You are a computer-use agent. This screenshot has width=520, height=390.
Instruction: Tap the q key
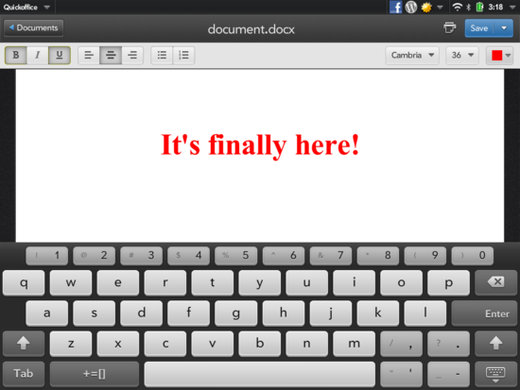point(24,283)
